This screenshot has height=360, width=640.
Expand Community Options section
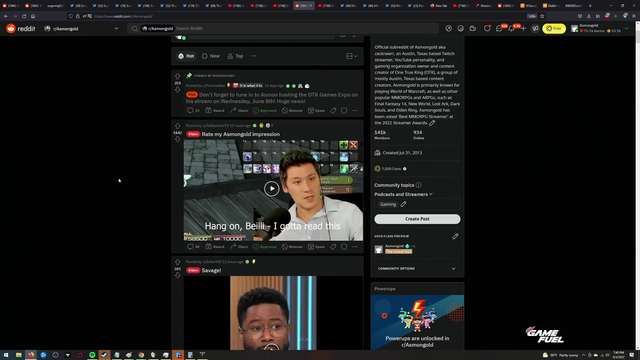(417, 269)
